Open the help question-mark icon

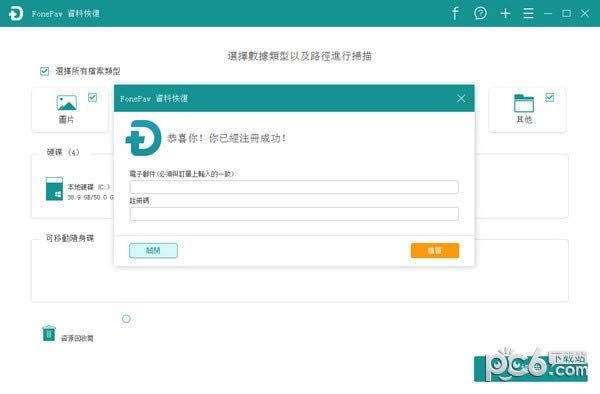click(x=480, y=13)
